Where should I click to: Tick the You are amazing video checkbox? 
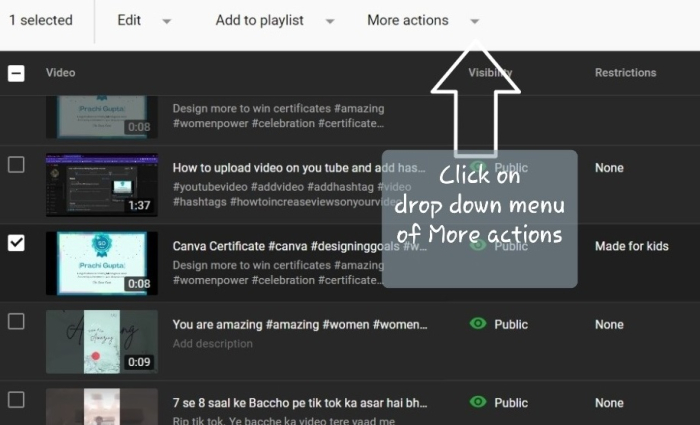(x=16, y=321)
